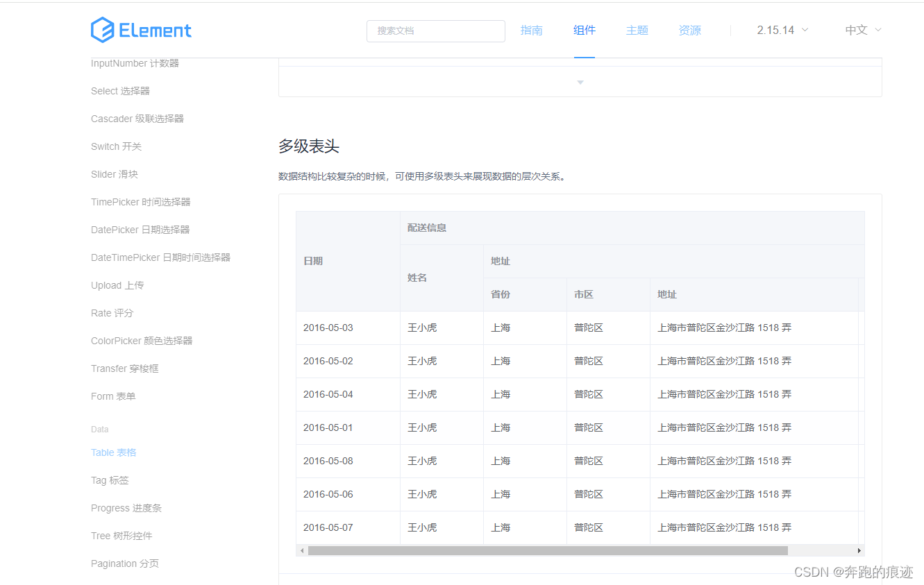Click the date cell 2016-05-01
This screenshot has height=585, width=924.
348,427
